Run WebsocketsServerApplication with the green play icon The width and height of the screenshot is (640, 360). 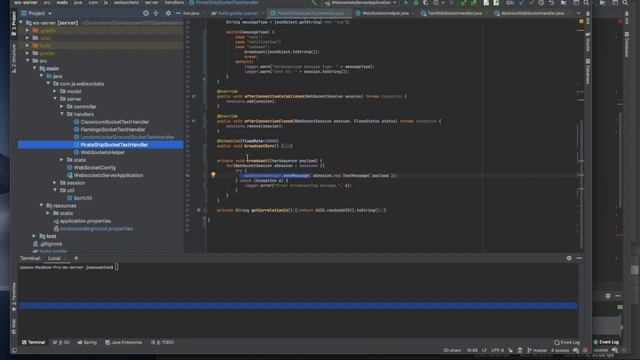(x=406, y=2)
